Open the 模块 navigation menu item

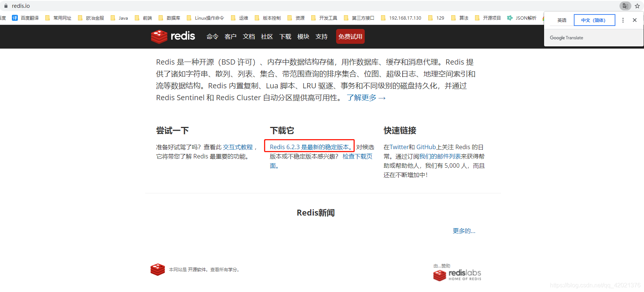303,36
